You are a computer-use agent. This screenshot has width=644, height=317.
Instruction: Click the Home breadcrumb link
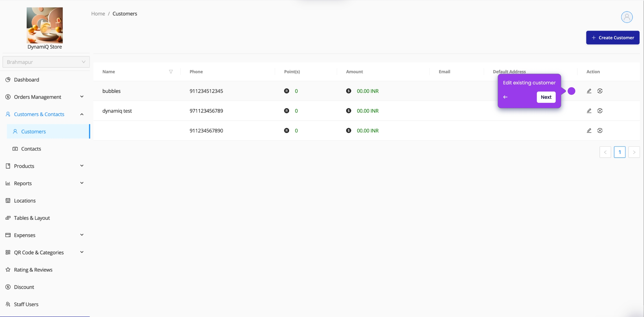[x=98, y=14]
